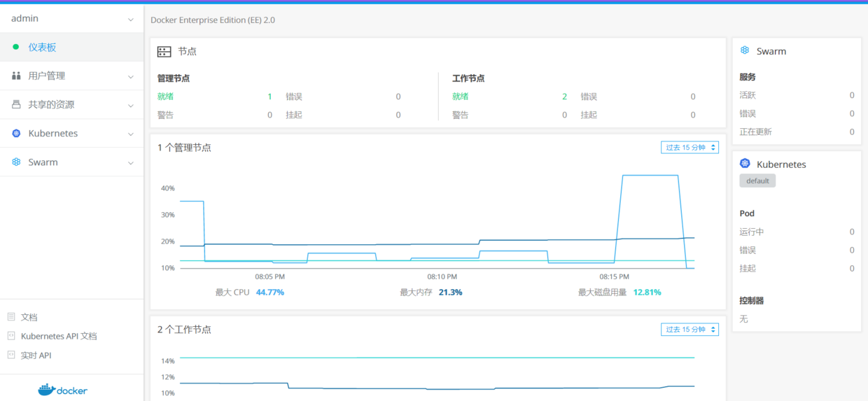Open Kubernetes sidebar menu item
This screenshot has width=868, height=401.
(x=71, y=133)
